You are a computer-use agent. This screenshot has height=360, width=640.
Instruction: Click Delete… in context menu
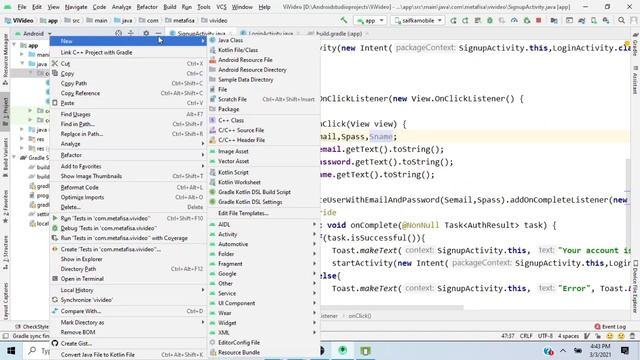(128, 207)
